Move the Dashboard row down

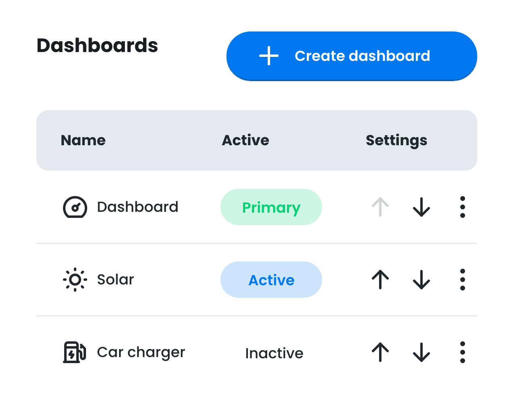point(421,207)
